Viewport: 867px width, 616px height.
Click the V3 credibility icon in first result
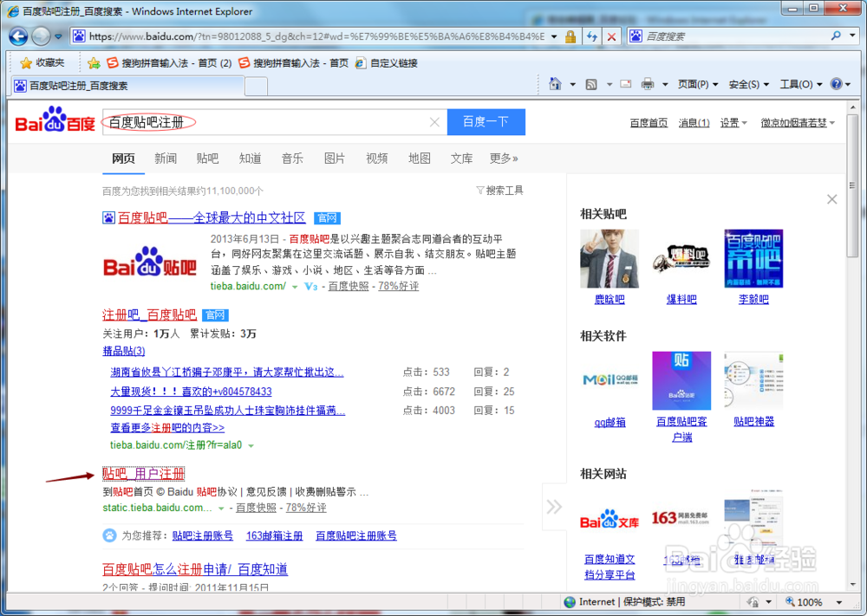tap(310, 287)
